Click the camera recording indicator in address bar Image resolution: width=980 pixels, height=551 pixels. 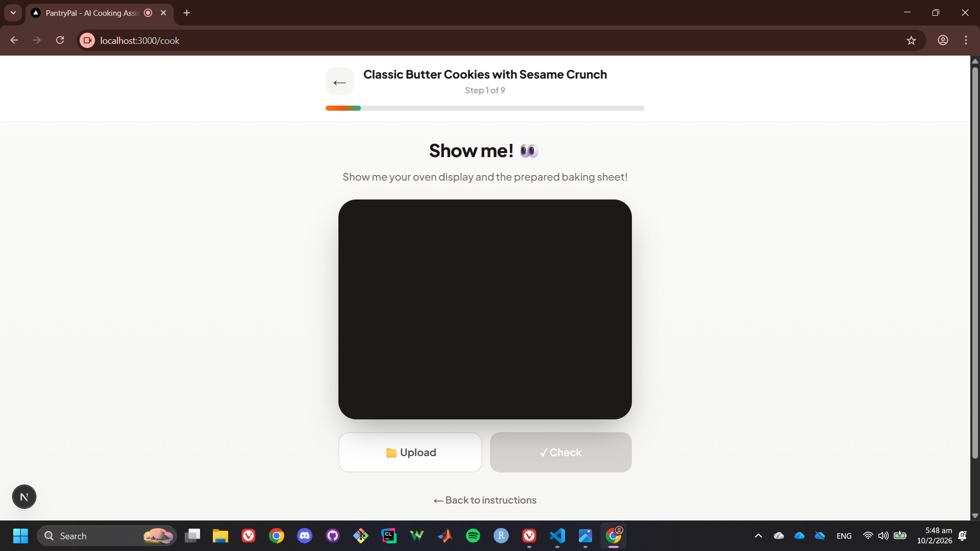[x=87, y=40]
